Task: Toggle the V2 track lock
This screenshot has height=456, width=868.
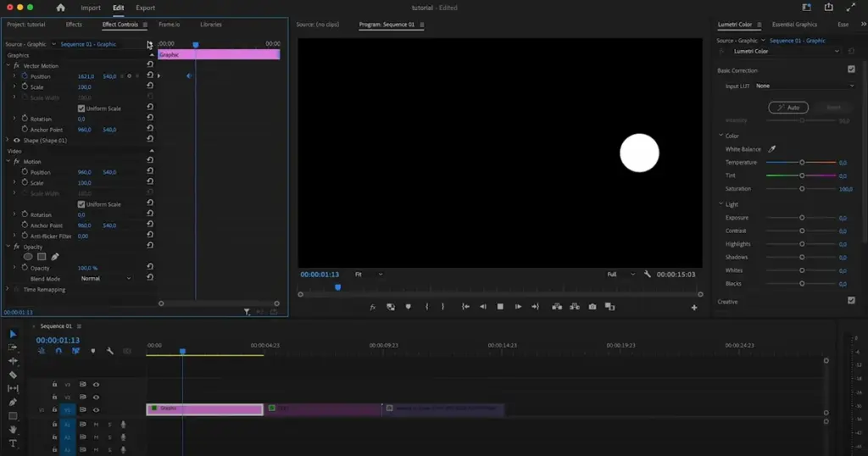Action: (x=54, y=397)
